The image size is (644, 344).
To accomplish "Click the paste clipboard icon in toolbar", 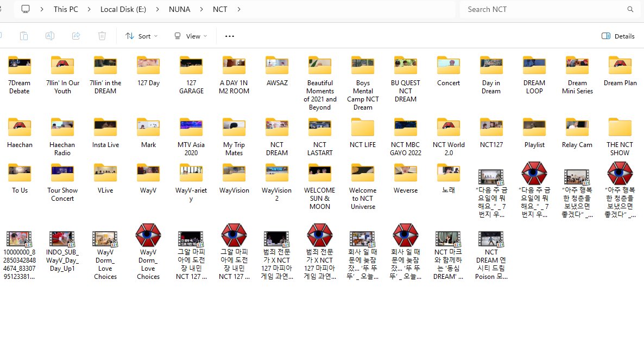I will click(x=24, y=36).
